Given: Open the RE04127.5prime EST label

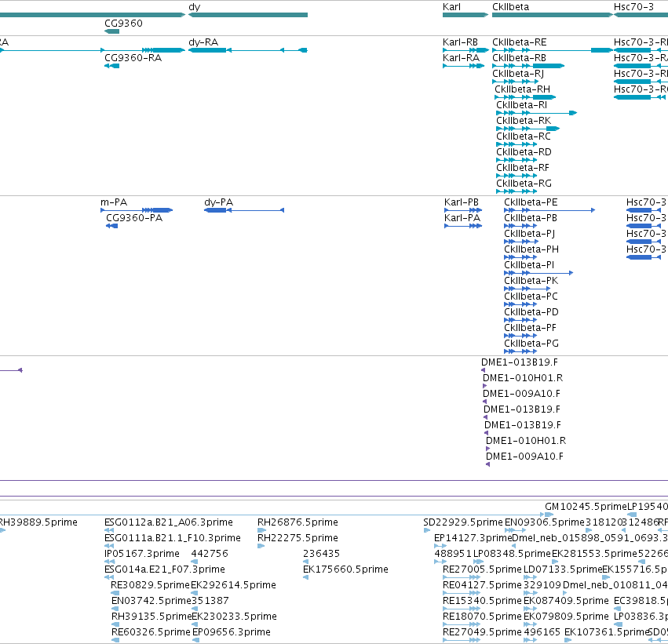Looking at the screenshot, I should coord(482,585).
